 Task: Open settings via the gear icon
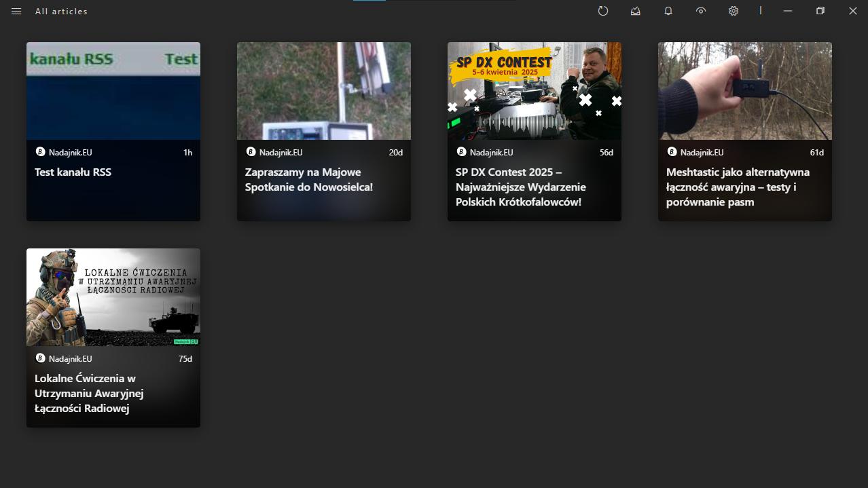(x=734, y=11)
